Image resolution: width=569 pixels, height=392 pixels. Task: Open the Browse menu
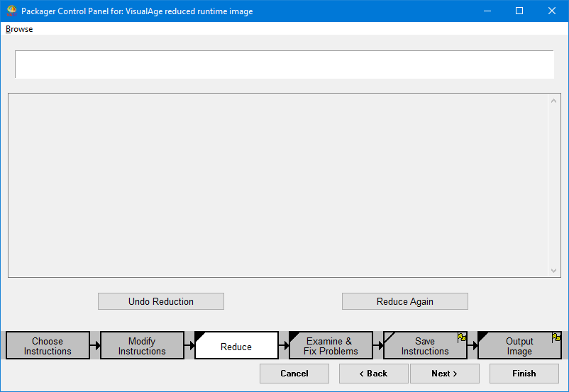(19, 29)
